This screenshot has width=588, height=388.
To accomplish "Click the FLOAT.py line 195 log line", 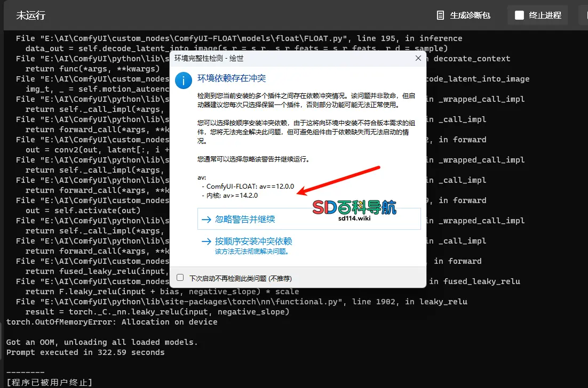I will click(x=239, y=38).
